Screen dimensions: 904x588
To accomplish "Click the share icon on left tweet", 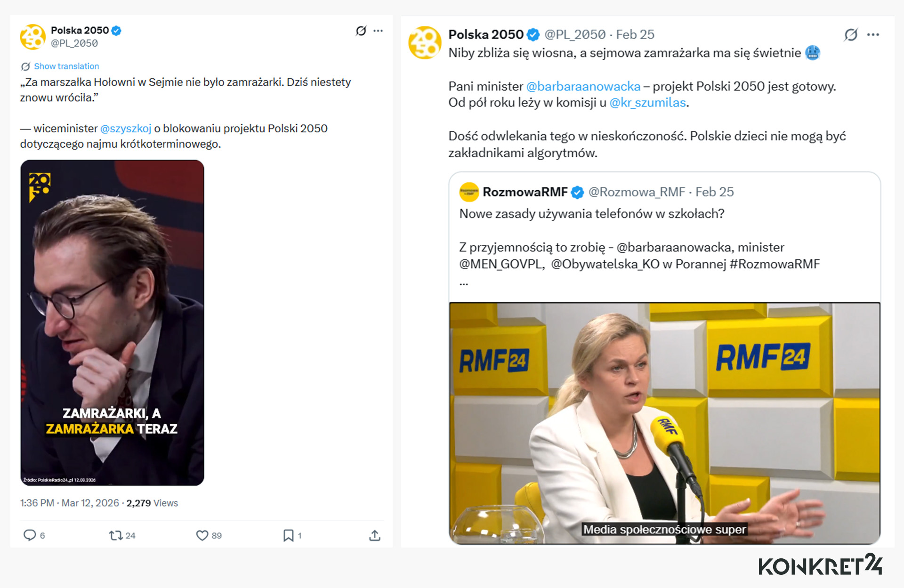I will [375, 535].
